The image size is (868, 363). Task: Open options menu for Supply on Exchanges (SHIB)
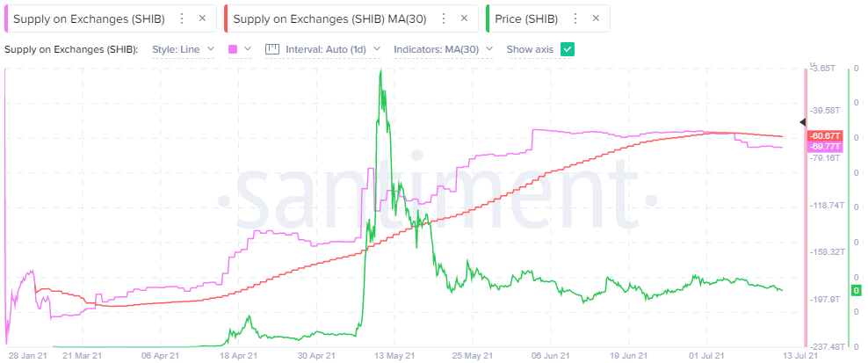point(182,18)
